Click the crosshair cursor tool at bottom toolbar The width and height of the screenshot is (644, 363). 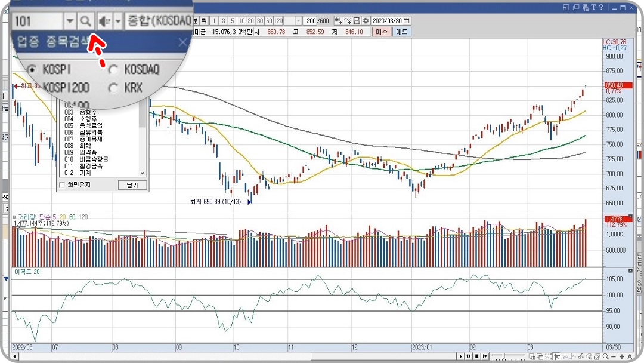point(556,356)
